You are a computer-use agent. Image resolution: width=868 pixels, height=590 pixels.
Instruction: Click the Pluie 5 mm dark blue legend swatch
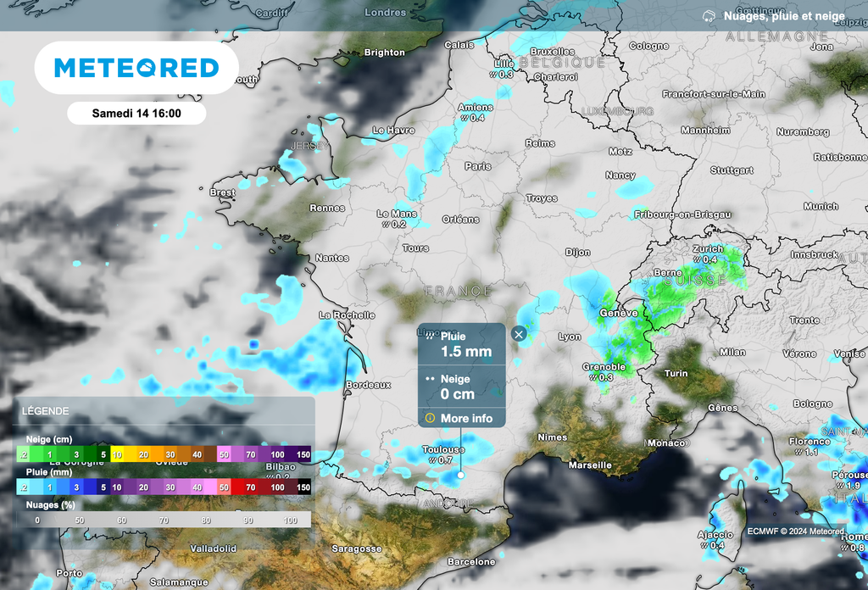click(x=103, y=487)
